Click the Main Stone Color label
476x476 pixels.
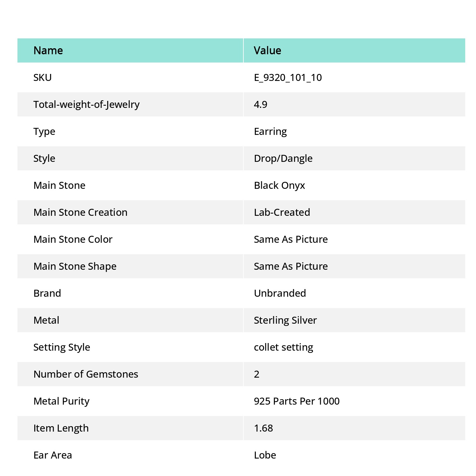(73, 239)
